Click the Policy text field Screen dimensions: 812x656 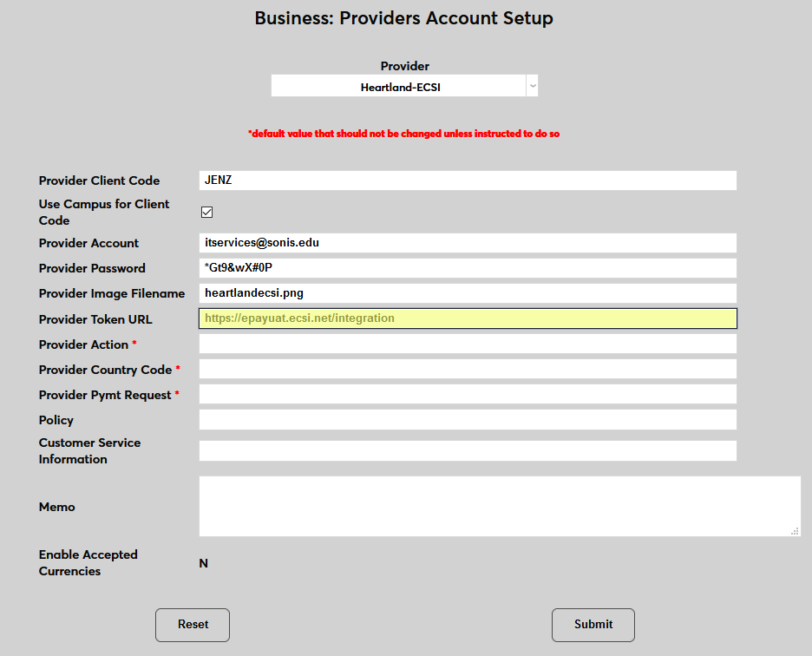point(468,420)
